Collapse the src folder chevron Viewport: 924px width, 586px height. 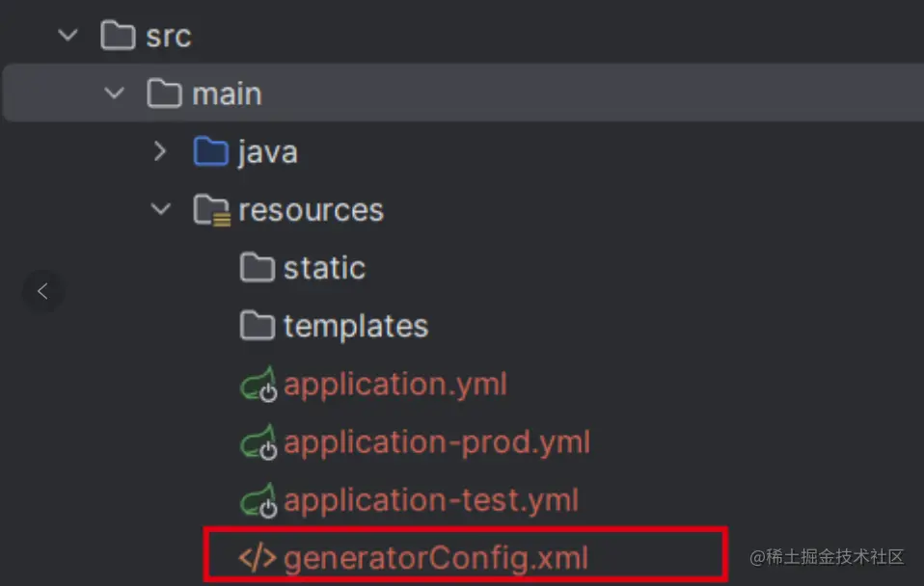click(x=68, y=36)
